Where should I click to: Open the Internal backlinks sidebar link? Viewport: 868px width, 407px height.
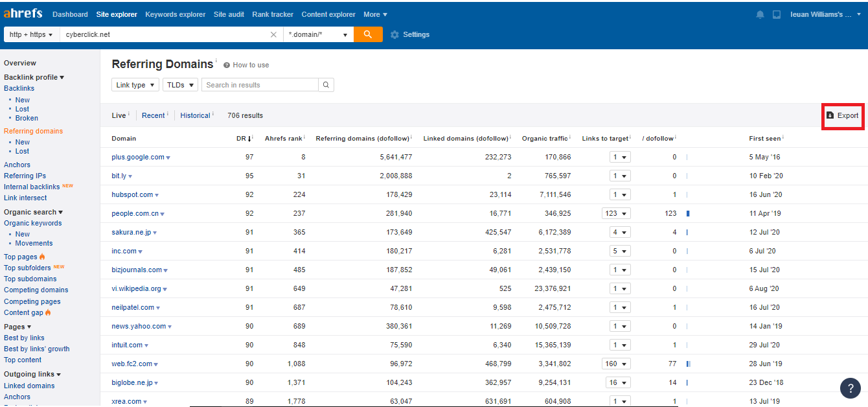pyautogui.click(x=32, y=187)
